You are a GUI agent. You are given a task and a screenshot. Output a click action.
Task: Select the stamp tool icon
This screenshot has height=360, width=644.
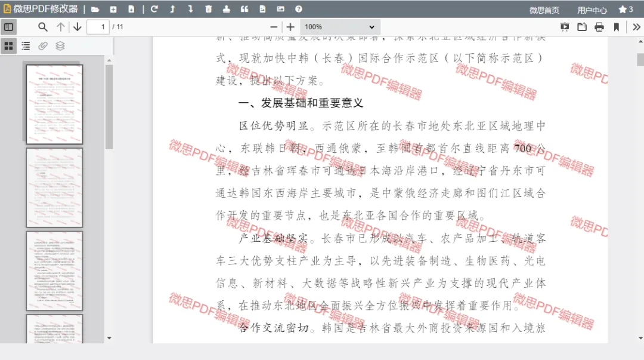coord(227,9)
